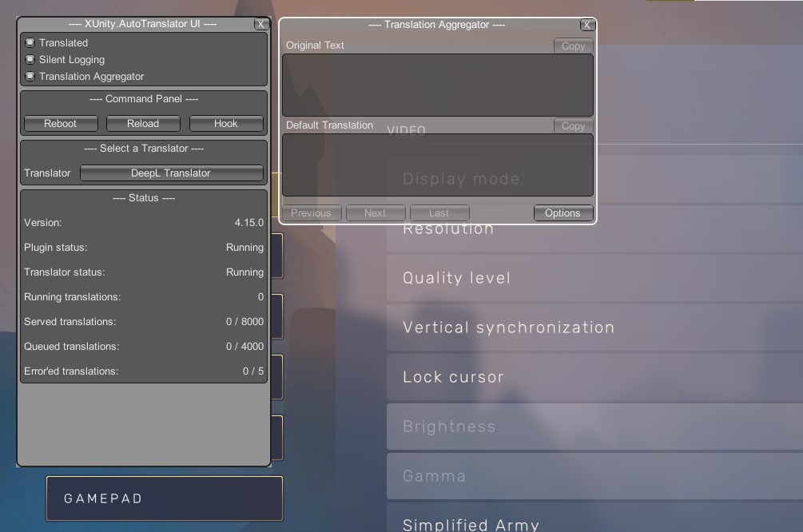Screen dimensions: 803x532
Task: Select the Quality level setting
Action: point(594,278)
